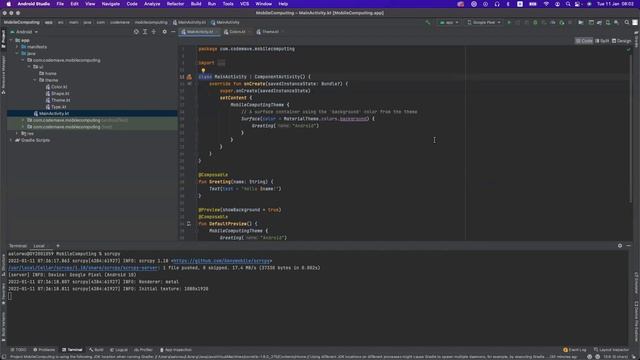
Task: Expand the manifests folder node
Action: click(17, 47)
